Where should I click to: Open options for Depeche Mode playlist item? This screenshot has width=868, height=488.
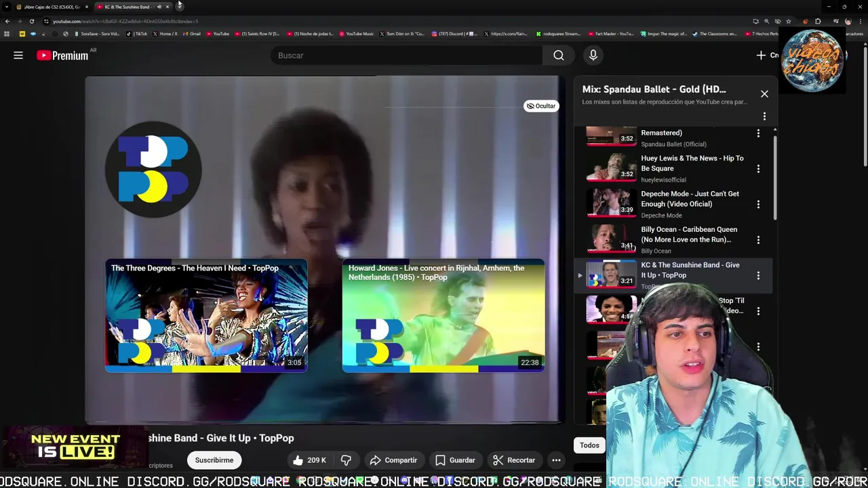758,204
